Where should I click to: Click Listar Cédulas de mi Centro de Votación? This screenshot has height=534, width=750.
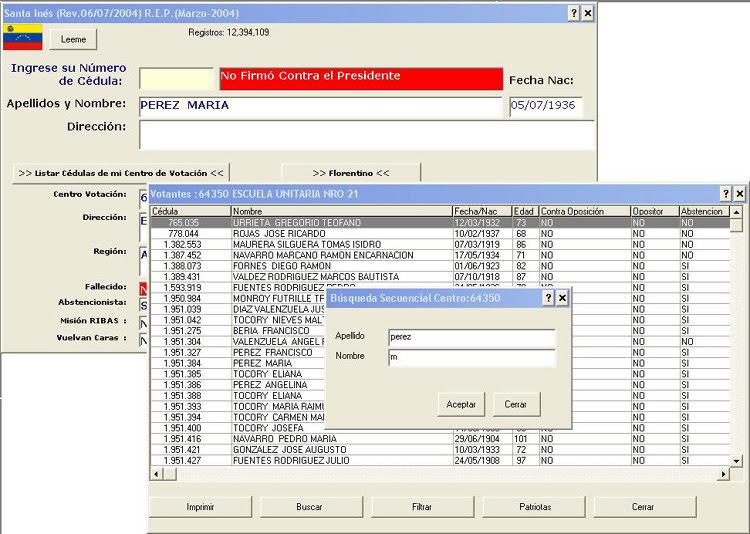[x=121, y=173]
